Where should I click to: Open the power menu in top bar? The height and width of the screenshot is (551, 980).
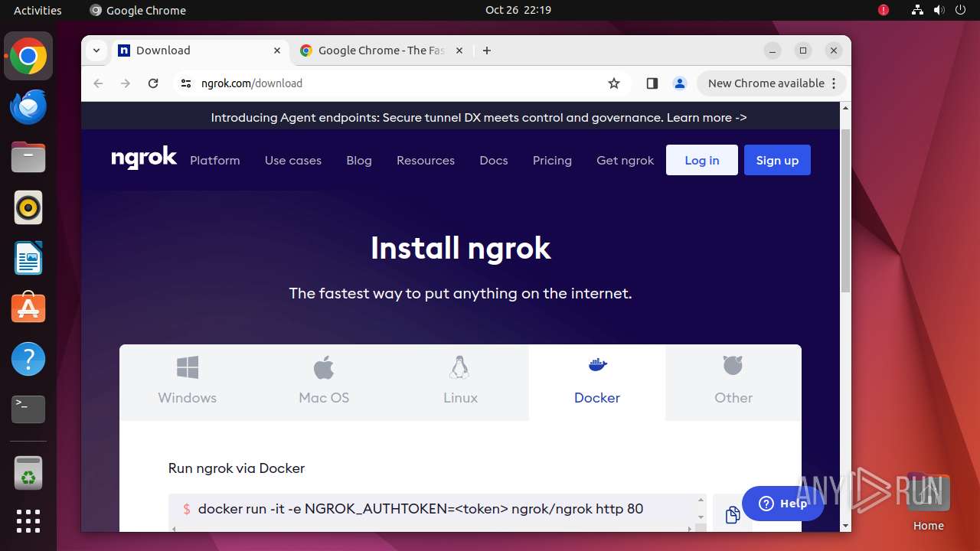[960, 10]
